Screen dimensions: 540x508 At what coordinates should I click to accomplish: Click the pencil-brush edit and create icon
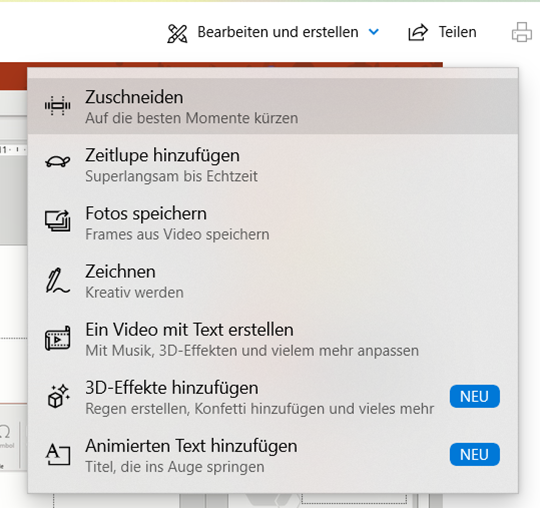[x=177, y=34]
